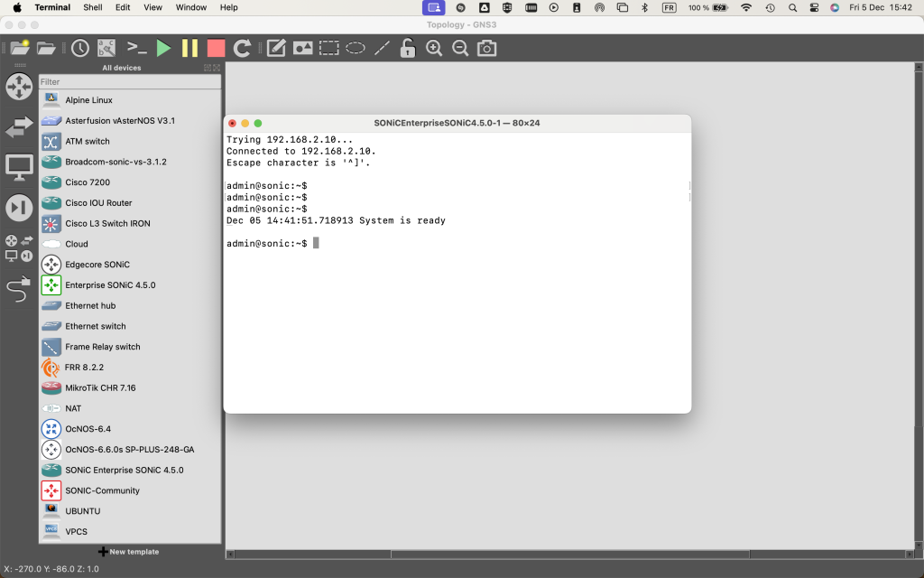This screenshot has width=924, height=578.
Task: Select the add-a-link cable tool
Action: pyautogui.click(x=19, y=289)
